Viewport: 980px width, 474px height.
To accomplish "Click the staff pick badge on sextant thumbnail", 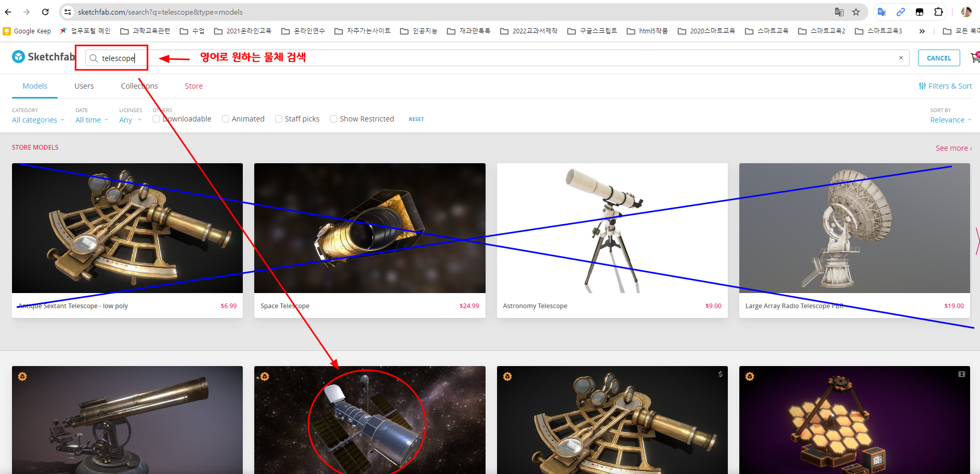I will (x=507, y=376).
